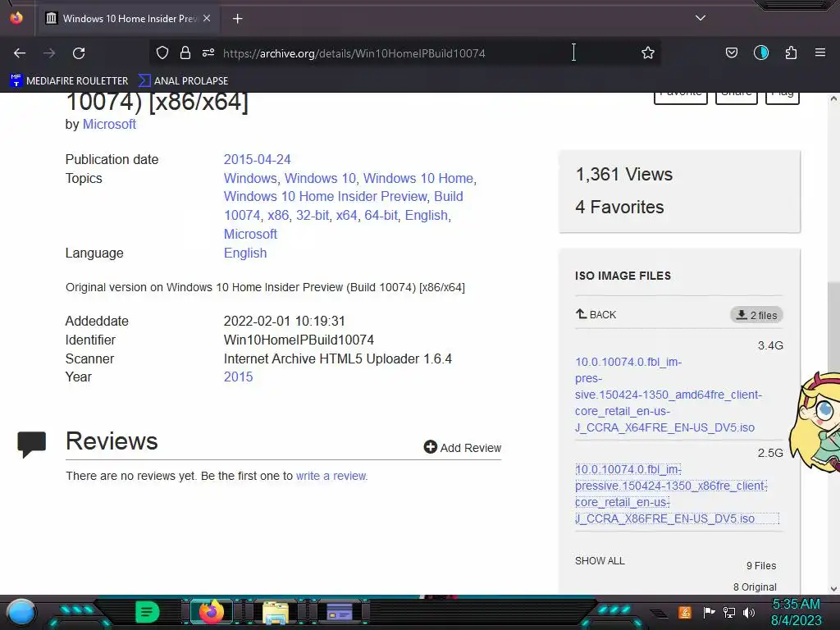Viewport: 840px width, 630px height.
Task: Open the green chat app on taskbar
Action: tap(148, 612)
